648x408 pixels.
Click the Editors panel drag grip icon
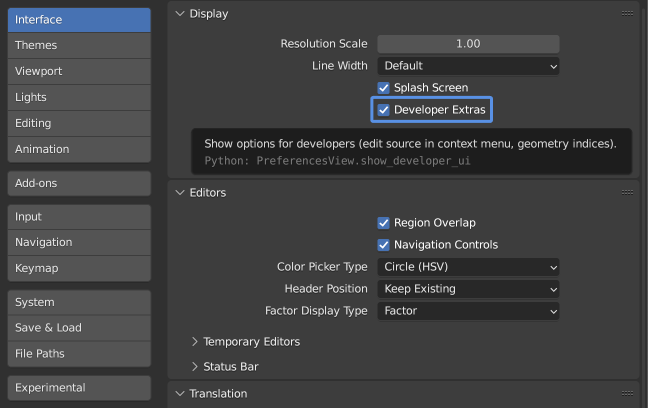[x=627, y=192]
